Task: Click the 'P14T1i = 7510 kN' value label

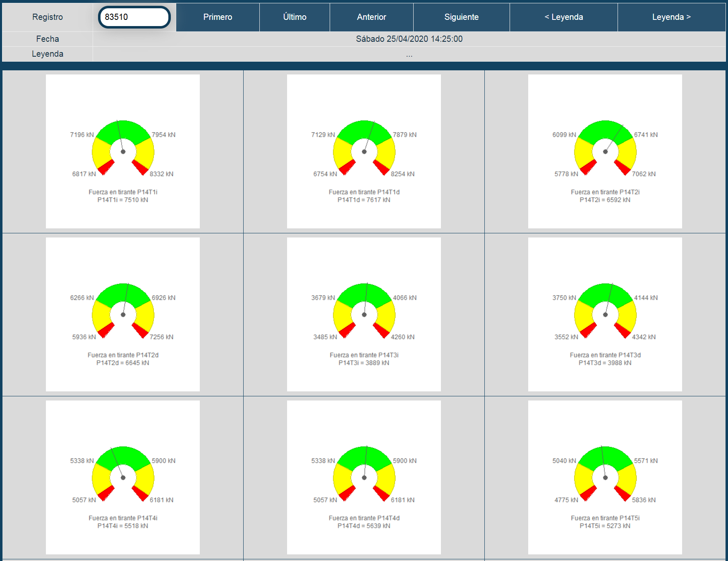Action: (x=123, y=200)
